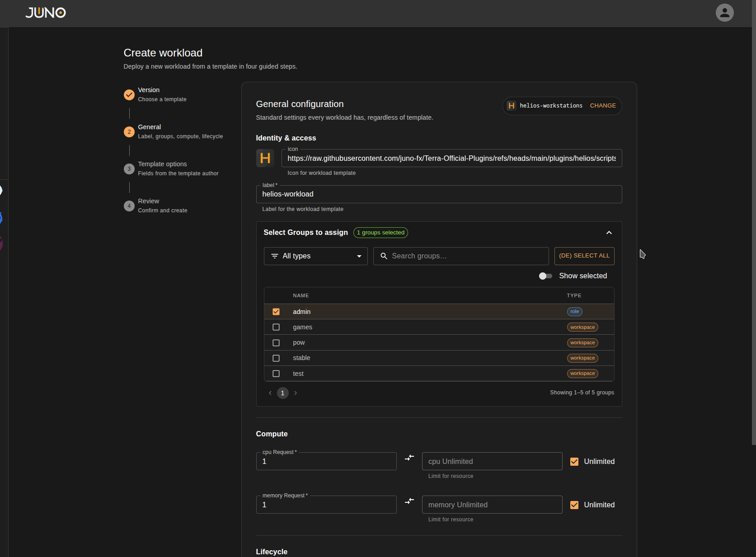
Task: Click the memory request-limit swap arrows icon
Action: click(x=409, y=501)
